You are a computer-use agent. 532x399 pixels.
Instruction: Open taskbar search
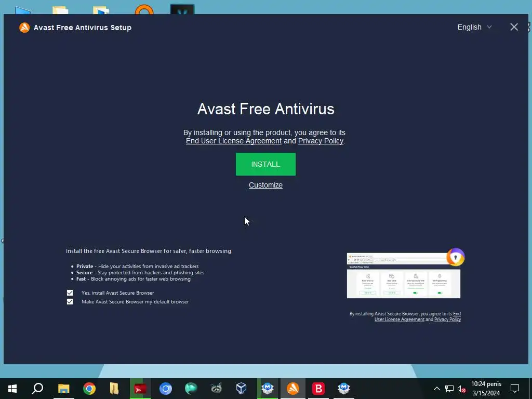37,389
